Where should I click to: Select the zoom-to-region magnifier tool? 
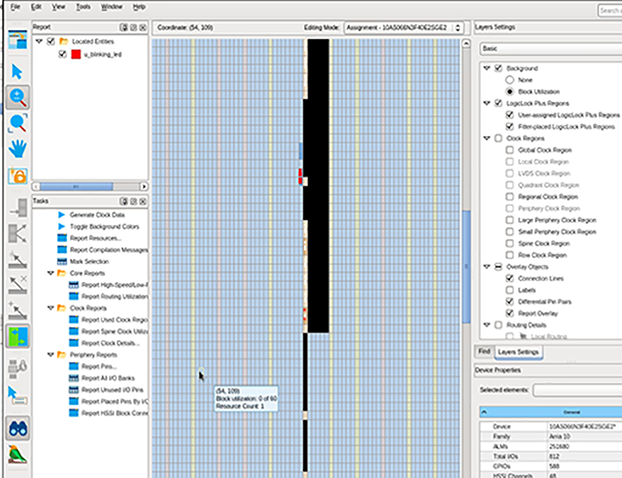click(17, 124)
